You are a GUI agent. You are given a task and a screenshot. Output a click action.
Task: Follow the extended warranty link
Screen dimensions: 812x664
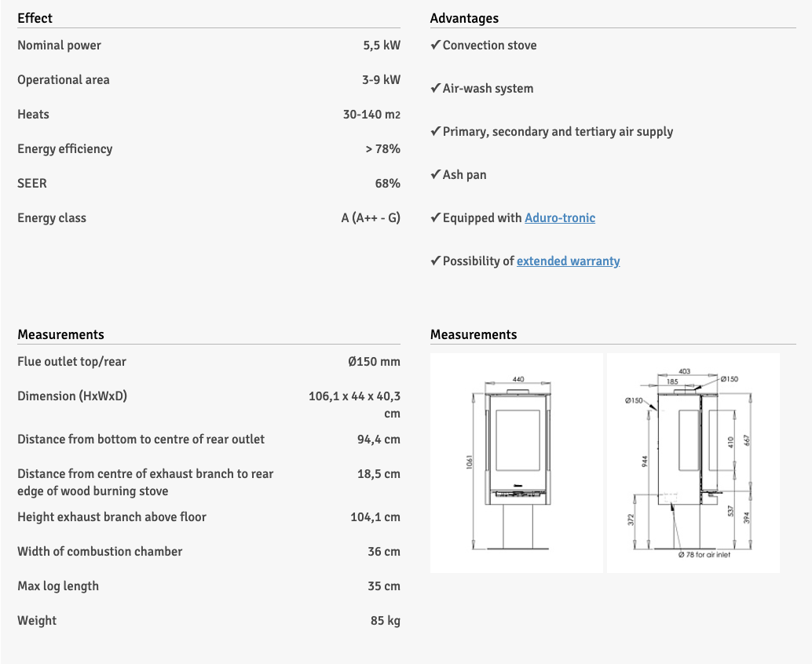[568, 261]
